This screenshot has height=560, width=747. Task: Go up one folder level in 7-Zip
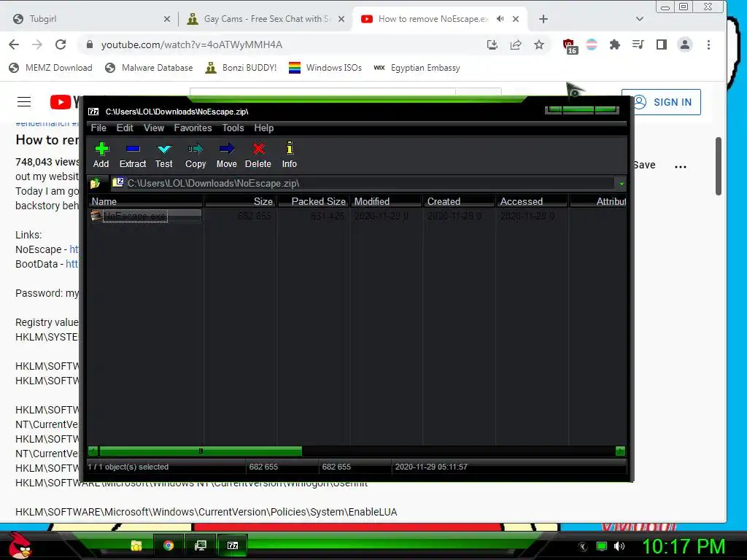(x=96, y=183)
